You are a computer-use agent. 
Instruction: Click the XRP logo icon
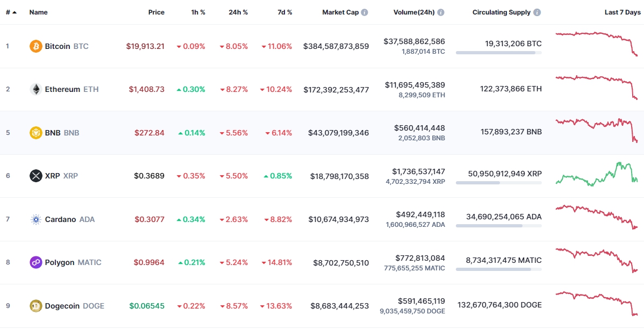pos(35,176)
